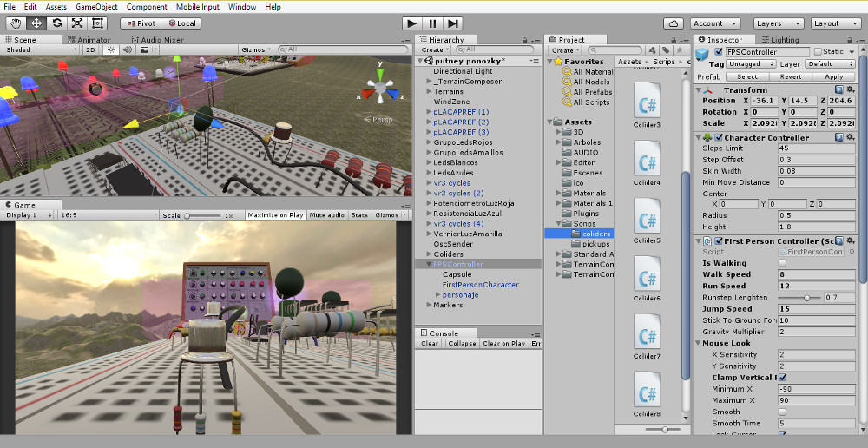Click the Step frame button

(454, 23)
